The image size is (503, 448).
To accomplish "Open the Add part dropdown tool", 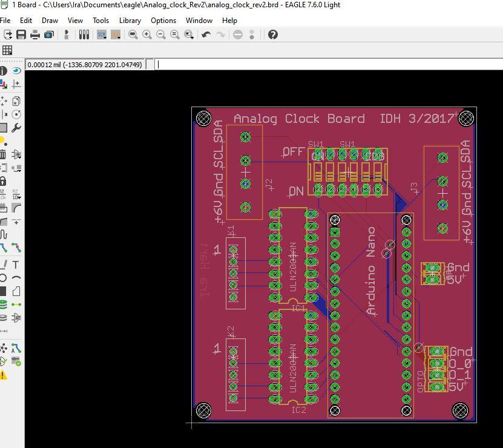I will coord(16,154).
